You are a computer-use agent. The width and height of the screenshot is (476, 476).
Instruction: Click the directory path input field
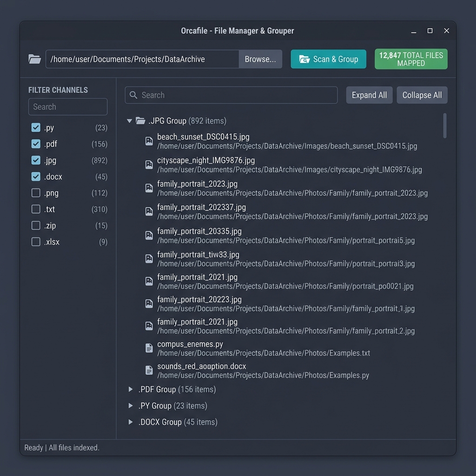(142, 59)
